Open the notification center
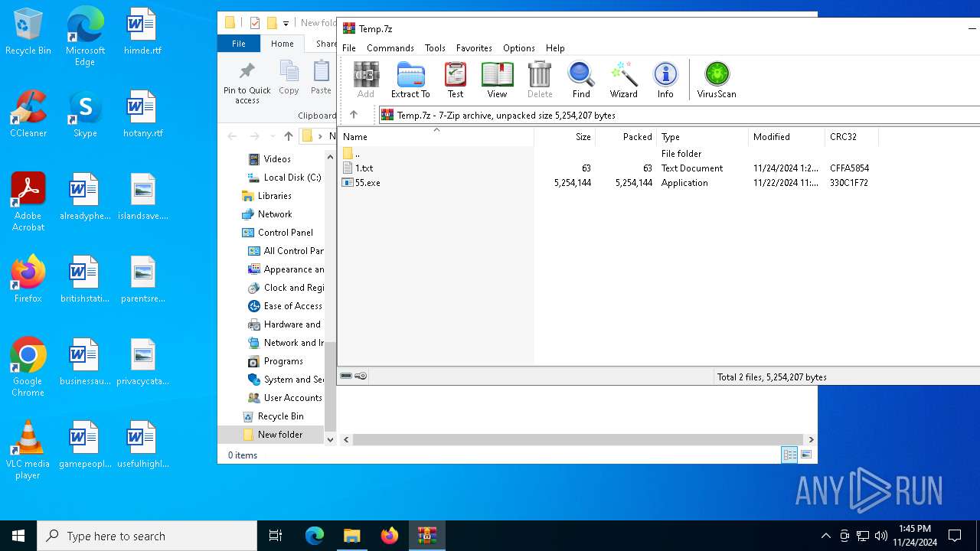Screen dimensions: 980x551 click(955, 536)
